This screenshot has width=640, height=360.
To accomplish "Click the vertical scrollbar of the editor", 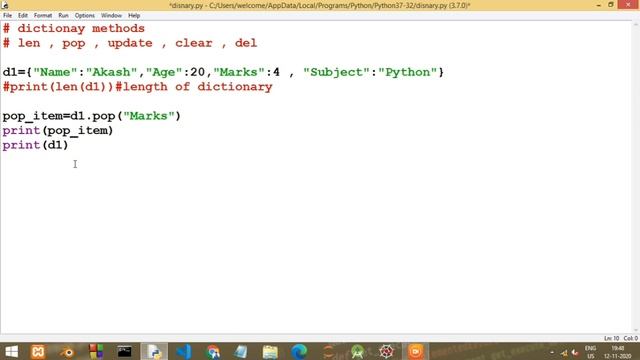I will pos(636,177).
